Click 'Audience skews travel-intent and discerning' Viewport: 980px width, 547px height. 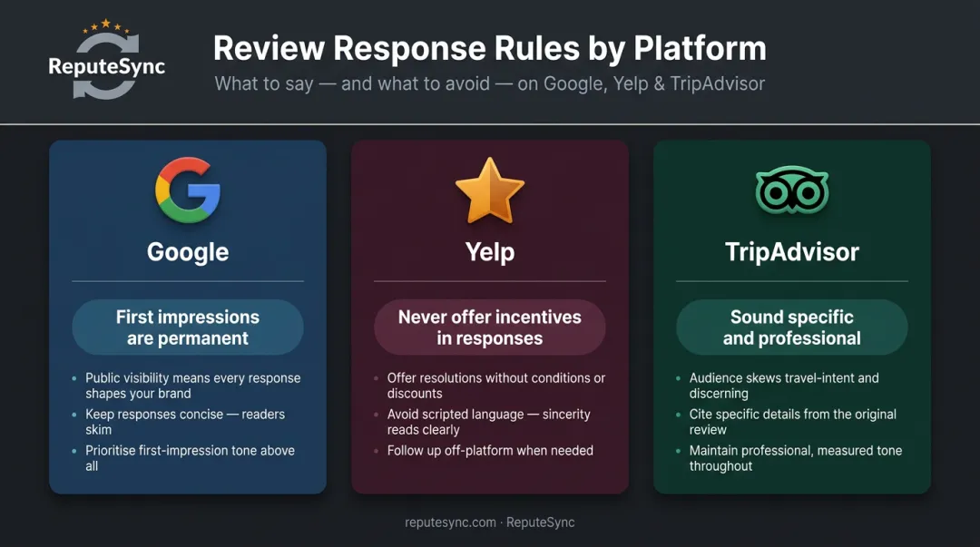[784, 386]
